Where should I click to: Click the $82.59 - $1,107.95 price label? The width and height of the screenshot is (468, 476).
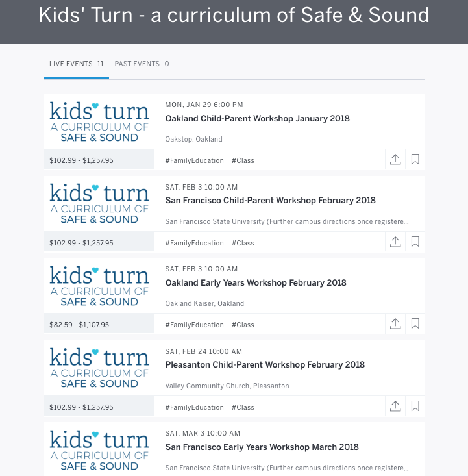point(79,325)
